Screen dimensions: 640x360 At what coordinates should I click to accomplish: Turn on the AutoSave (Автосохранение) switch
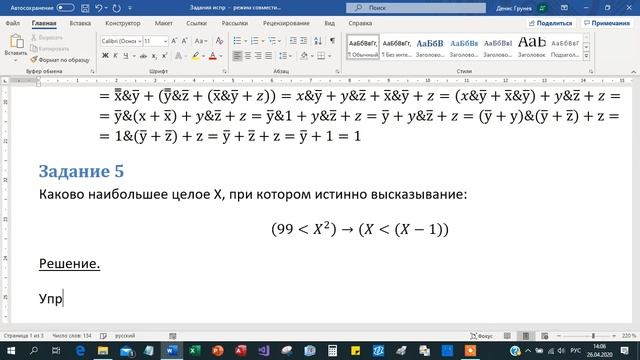tap(65, 8)
